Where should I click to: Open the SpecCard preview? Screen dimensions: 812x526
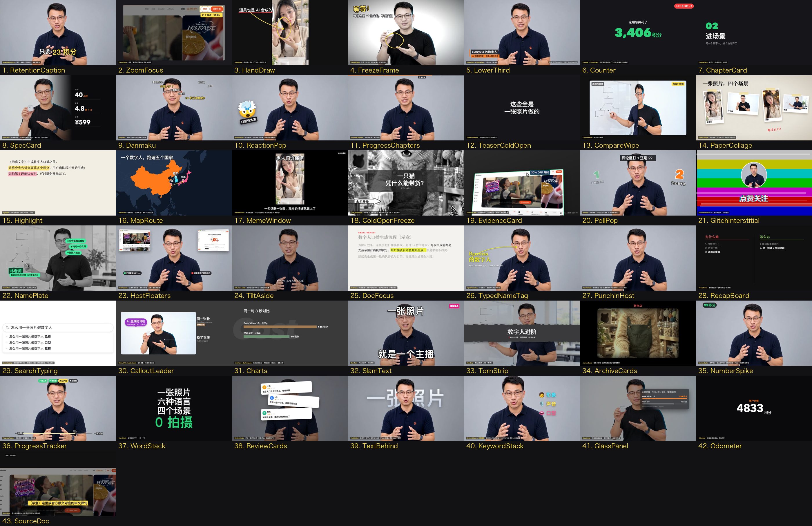pyautogui.click(x=58, y=108)
